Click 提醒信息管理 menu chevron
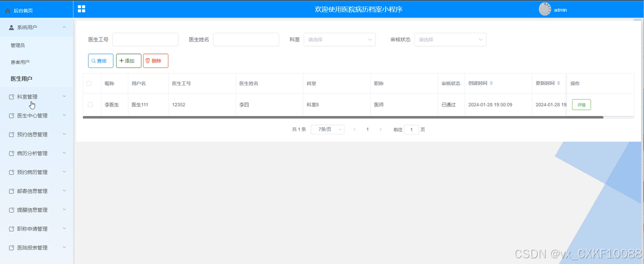Viewport: 644px width, 264px height. click(64, 210)
